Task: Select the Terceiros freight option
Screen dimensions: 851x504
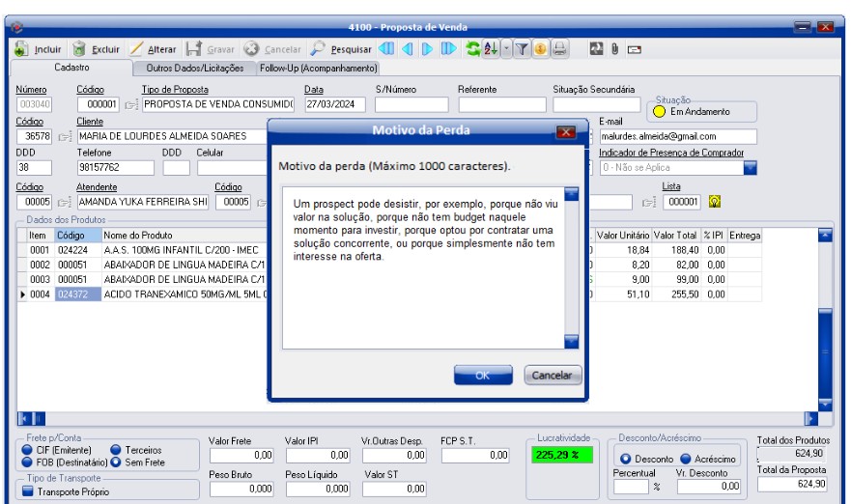Action: click(115, 450)
